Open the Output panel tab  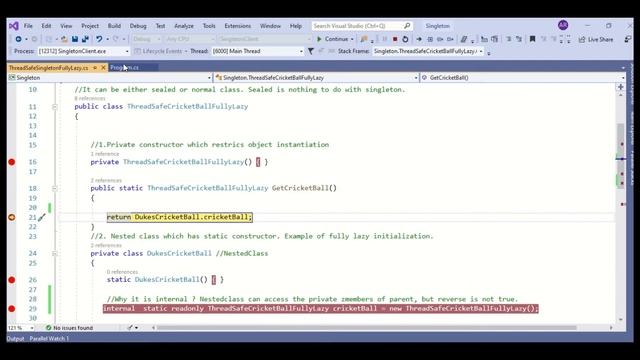tap(16, 339)
